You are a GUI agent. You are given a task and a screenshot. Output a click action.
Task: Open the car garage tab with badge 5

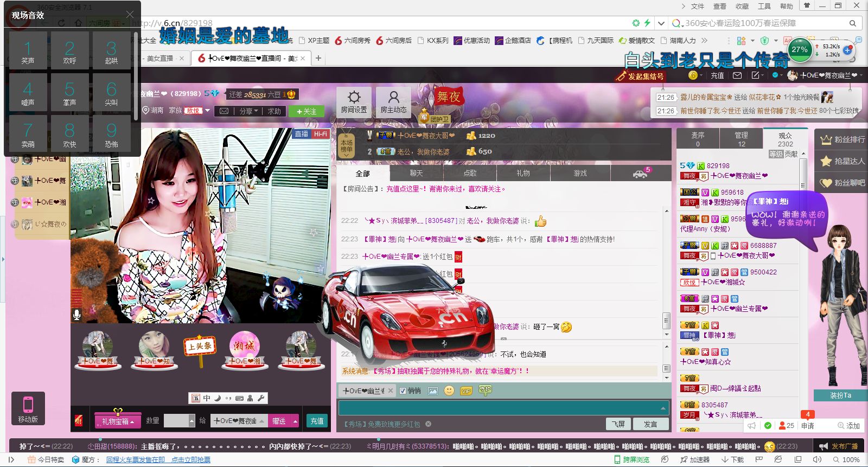point(641,173)
